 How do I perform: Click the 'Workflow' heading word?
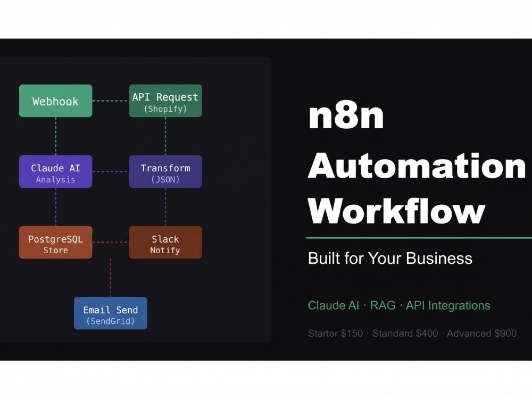(397, 211)
